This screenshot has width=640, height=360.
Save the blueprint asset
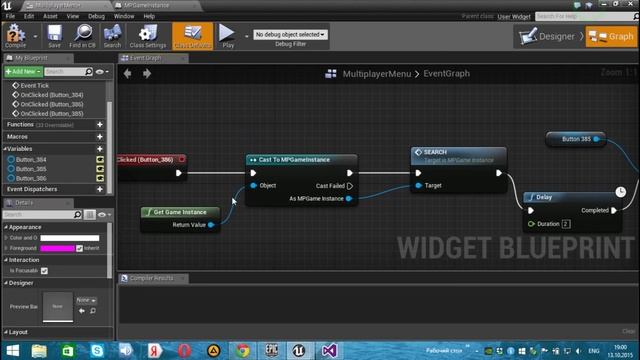(x=54, y=36)
